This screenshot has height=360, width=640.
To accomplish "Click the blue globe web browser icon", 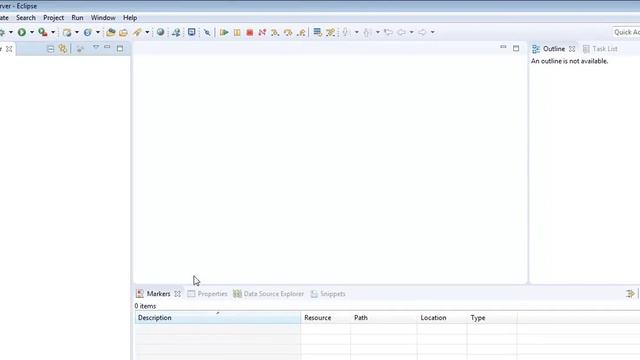I will click(x=87, y=32).
